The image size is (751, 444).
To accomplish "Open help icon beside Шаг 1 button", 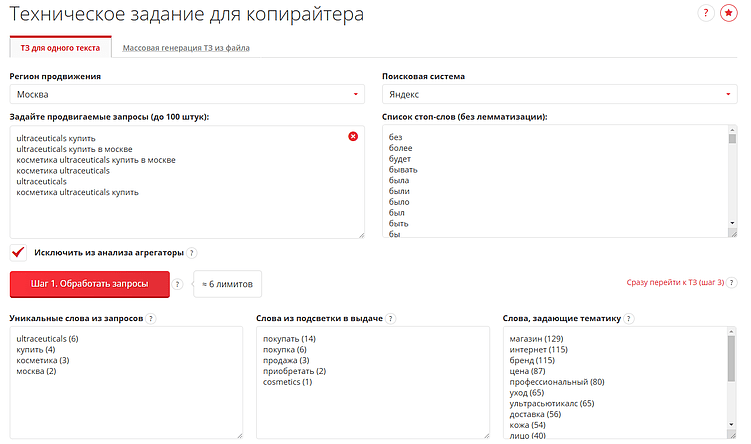I will click(x=177, y=284).
